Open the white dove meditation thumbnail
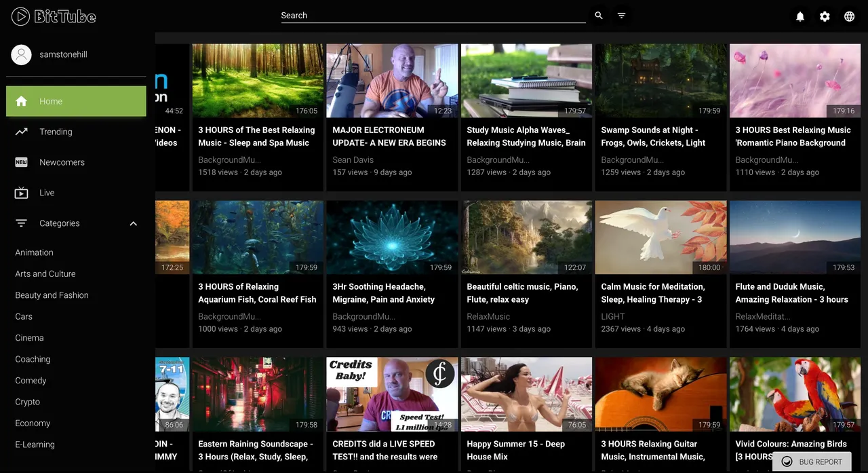 click(x=660, y=238)
